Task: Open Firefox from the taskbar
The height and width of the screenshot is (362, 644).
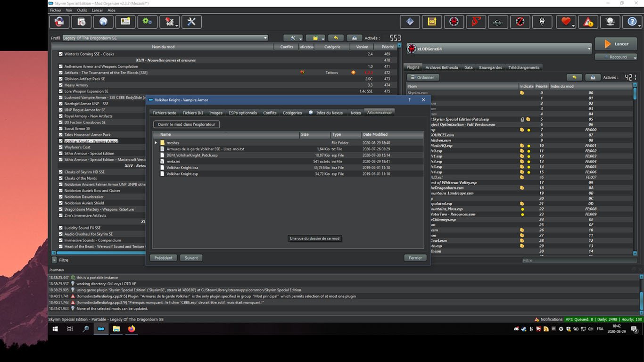Action: (x=132, y=329)
